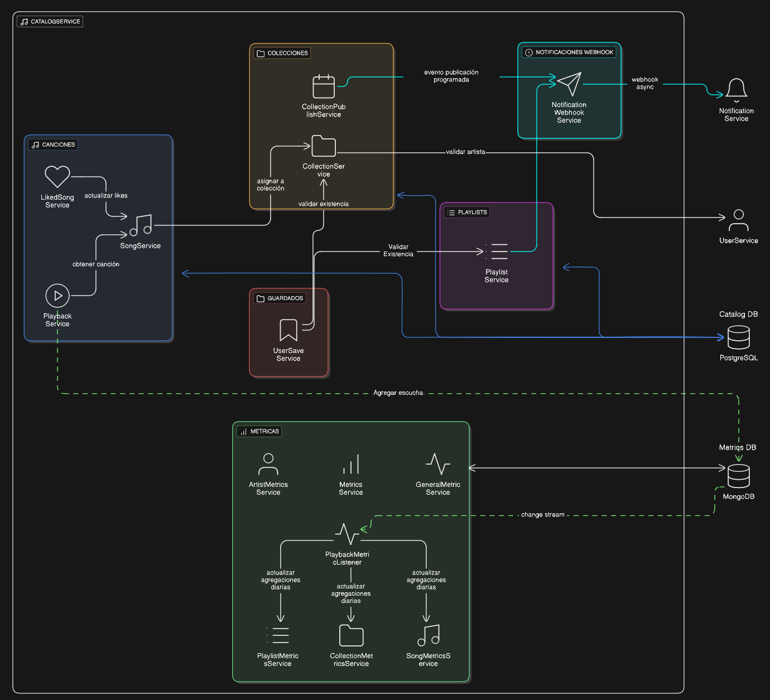Select the METRICAS group header badge
The image size is (770, 700).
258,431
